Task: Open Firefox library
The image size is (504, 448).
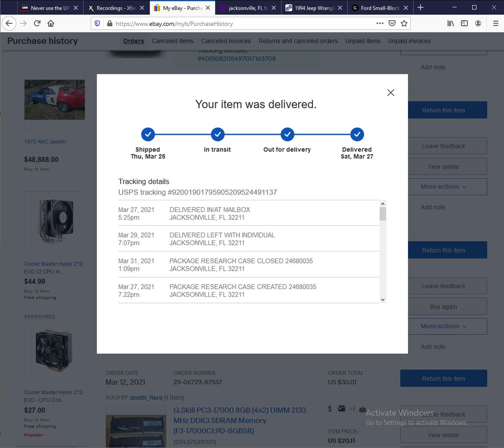Action: point(451,23)
